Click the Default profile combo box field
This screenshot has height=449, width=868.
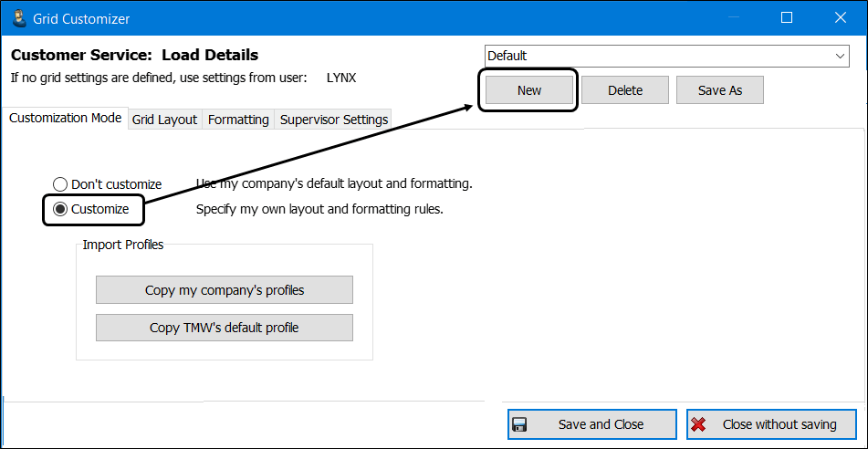(x=657, y=56)
